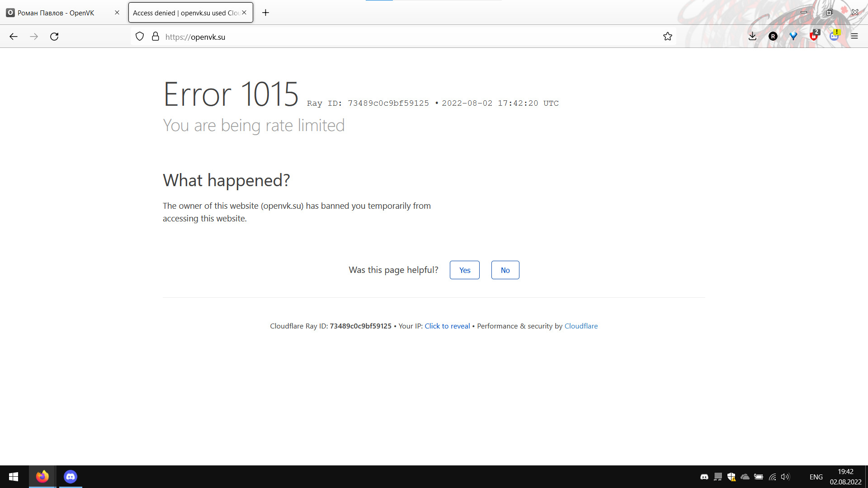
Task: Click to reveal your IP address
Action: click(447, 326)
